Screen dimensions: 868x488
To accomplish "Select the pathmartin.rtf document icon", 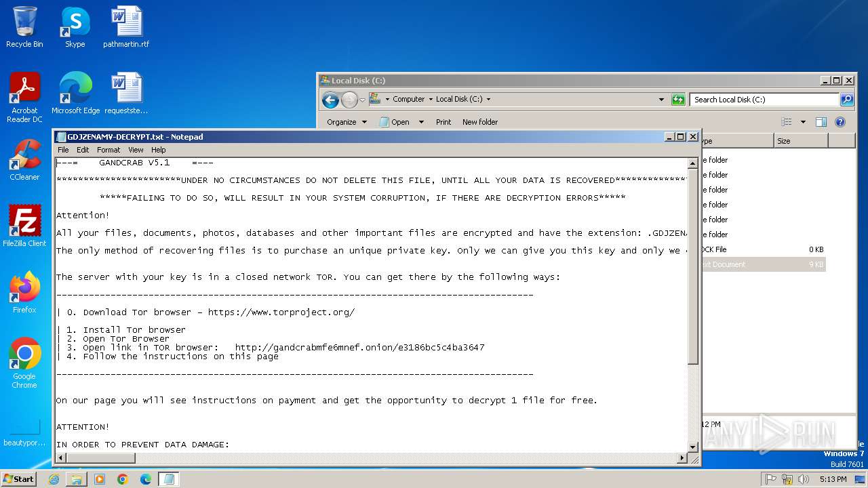I will [x=126, y=27].
